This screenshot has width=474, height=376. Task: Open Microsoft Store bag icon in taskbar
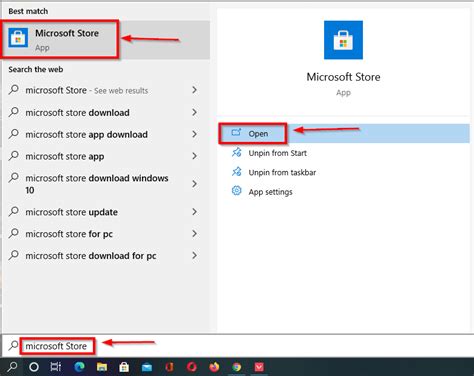124,367
